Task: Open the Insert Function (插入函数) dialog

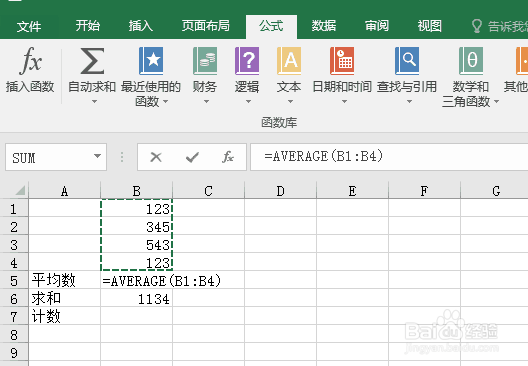Action: 30,69
